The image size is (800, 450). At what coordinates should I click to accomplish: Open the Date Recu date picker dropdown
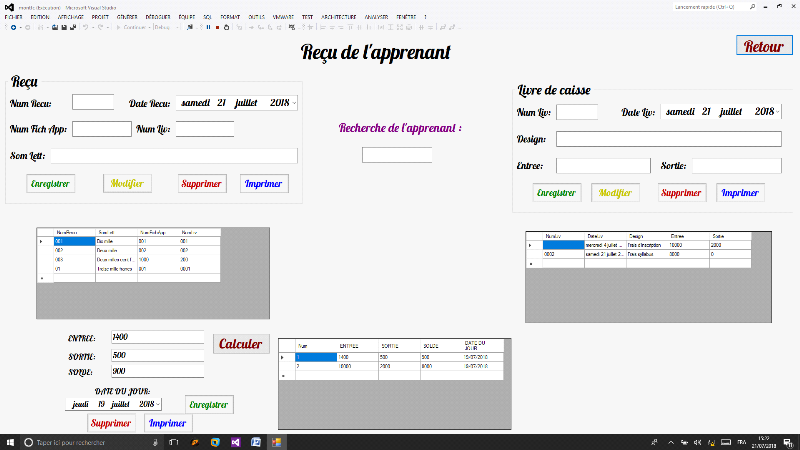tap(294, 103)
